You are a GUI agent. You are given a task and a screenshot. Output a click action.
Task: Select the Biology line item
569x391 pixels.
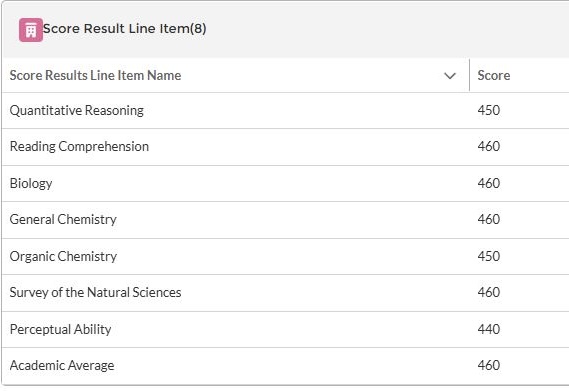[31, 183]
